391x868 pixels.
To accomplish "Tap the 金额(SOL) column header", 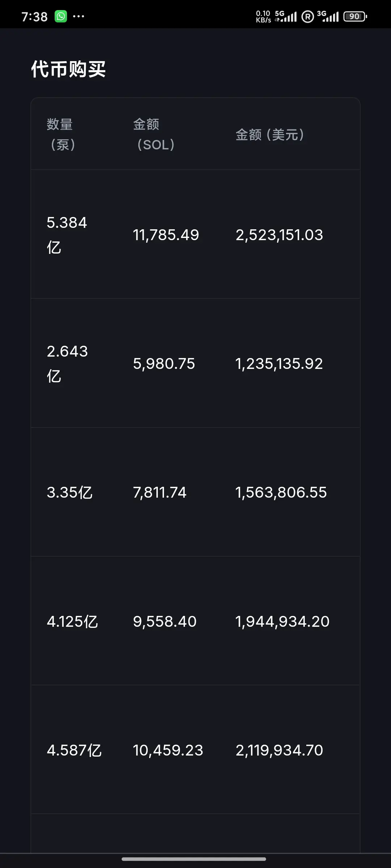I will [x=154, y=135].
